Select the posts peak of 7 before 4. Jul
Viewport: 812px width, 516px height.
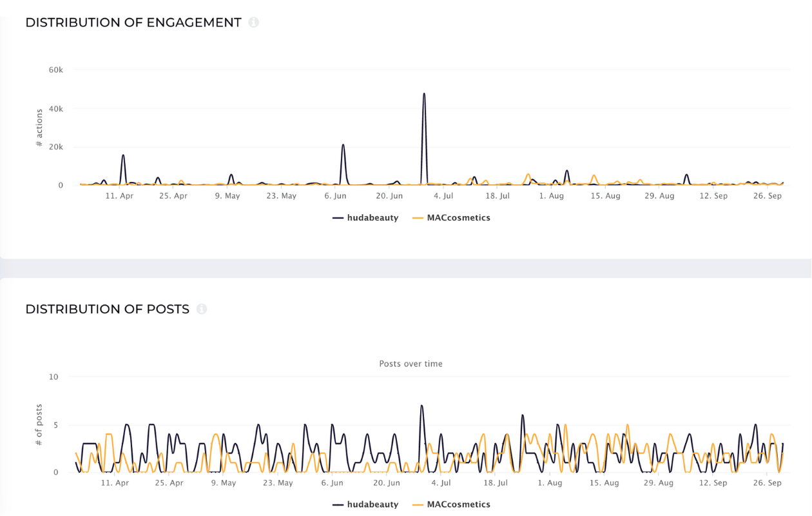point(421,406)
